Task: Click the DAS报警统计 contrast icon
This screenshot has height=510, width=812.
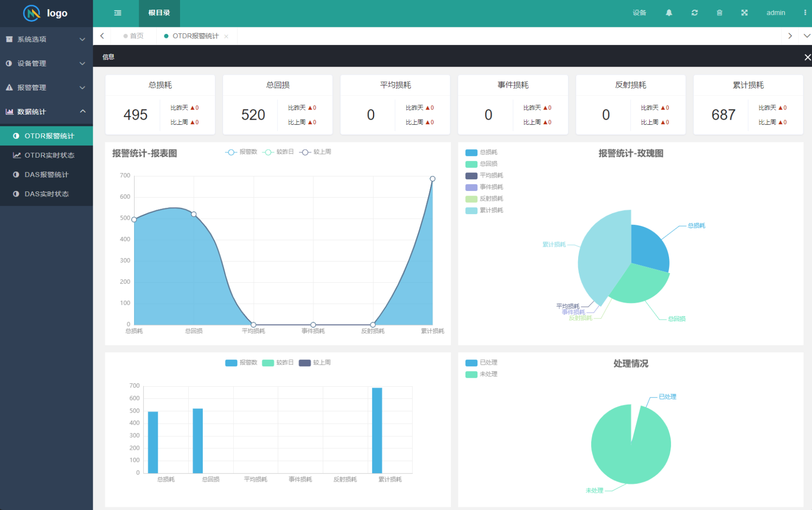Action: (x=16, y=175)
